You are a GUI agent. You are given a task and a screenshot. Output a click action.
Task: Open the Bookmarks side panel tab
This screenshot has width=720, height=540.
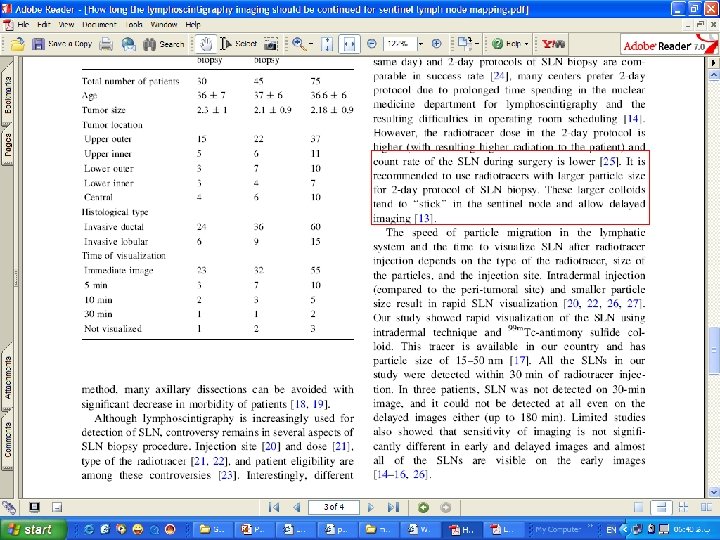(x=7, y=94)
